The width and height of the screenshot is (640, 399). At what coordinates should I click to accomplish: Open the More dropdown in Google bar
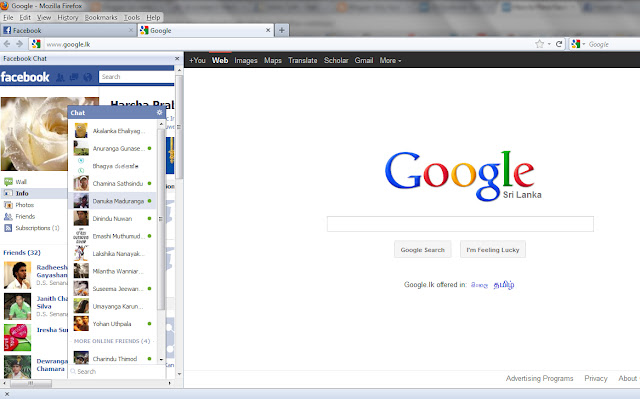click(x=390, y=60)
